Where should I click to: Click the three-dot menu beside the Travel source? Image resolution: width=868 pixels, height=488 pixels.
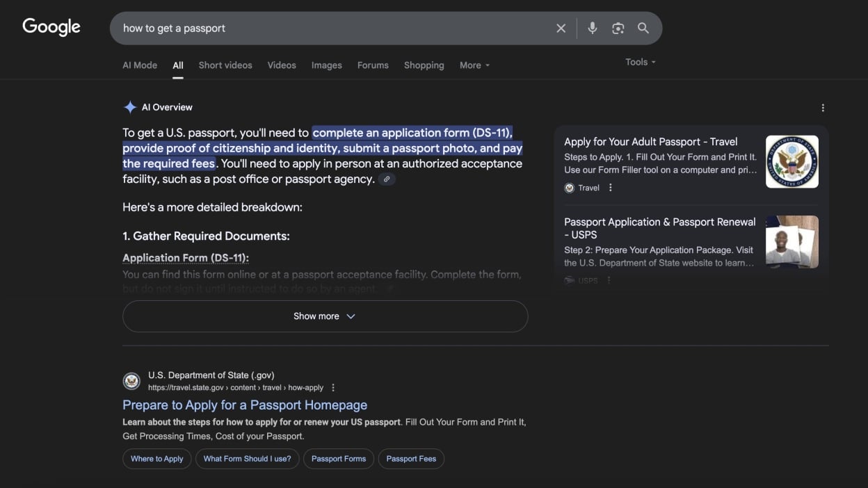click(610, 187)
